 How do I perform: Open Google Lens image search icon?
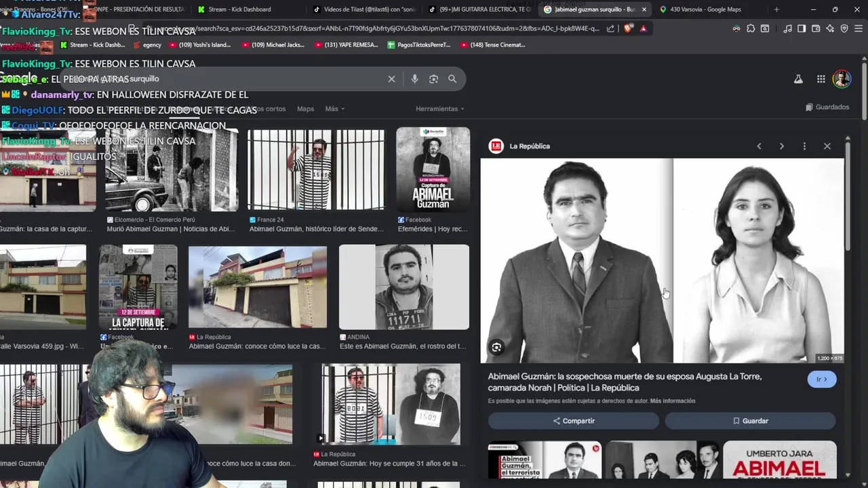pos(433,79)
